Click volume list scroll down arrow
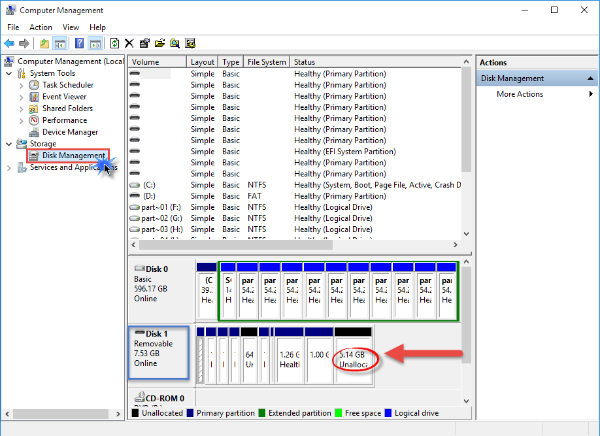The image size is (600, 436). [x=466, y=234]
